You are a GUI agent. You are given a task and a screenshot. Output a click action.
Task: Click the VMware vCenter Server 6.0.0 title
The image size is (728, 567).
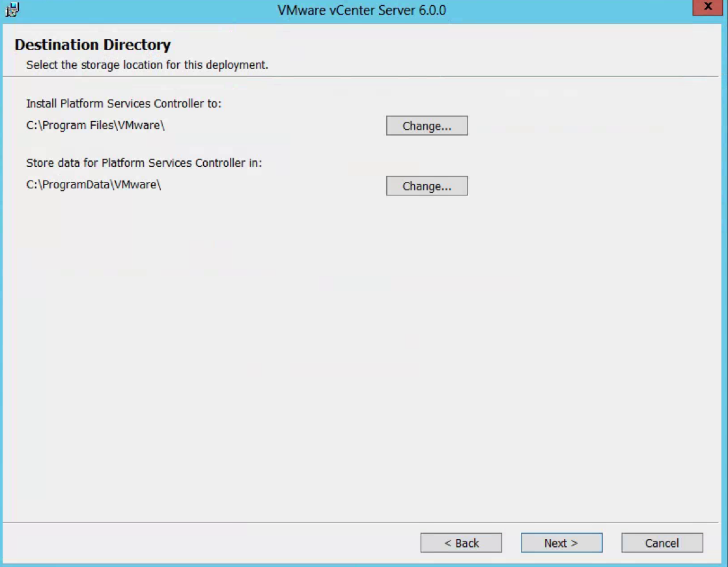(x=361, y=10)
